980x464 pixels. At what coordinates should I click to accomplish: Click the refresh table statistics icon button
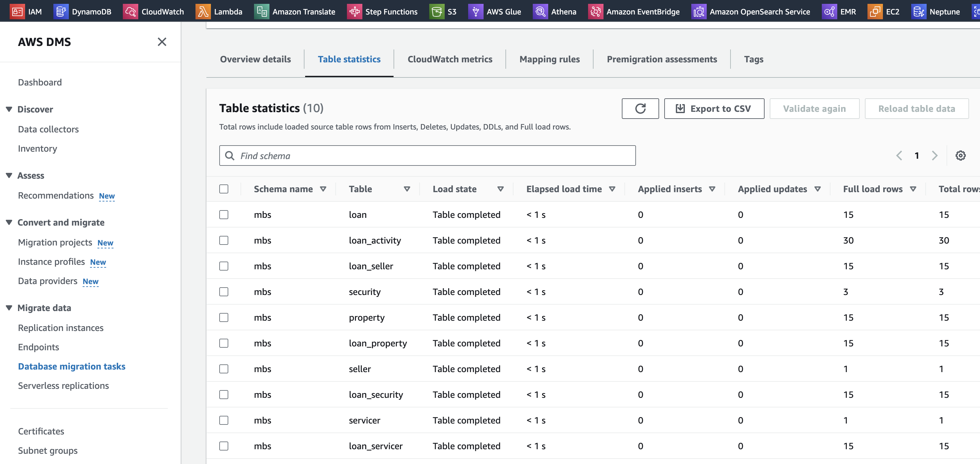coord(640,109)
